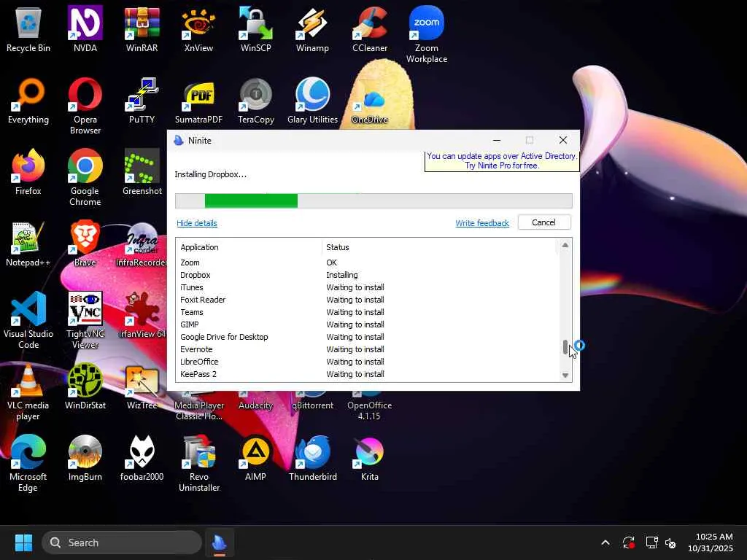747x560 pixels.
Task: Select the Zoom row marked OK
Action: coord(367,262)
